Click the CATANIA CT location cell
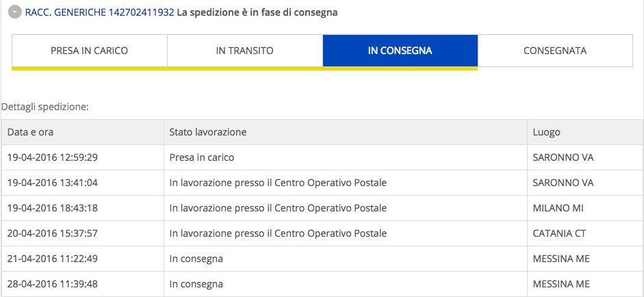This screenshot has height=297, width=644. (585, 233)
